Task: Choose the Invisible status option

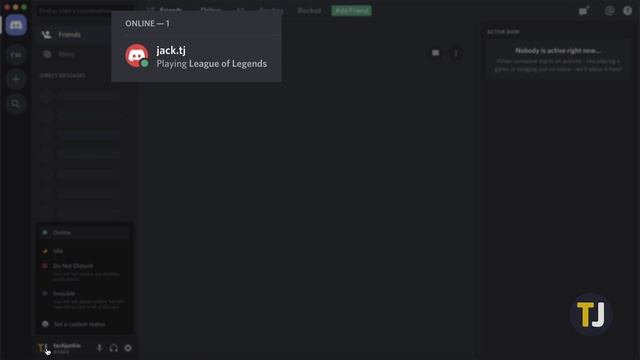Action: click(x=84, y=300)
